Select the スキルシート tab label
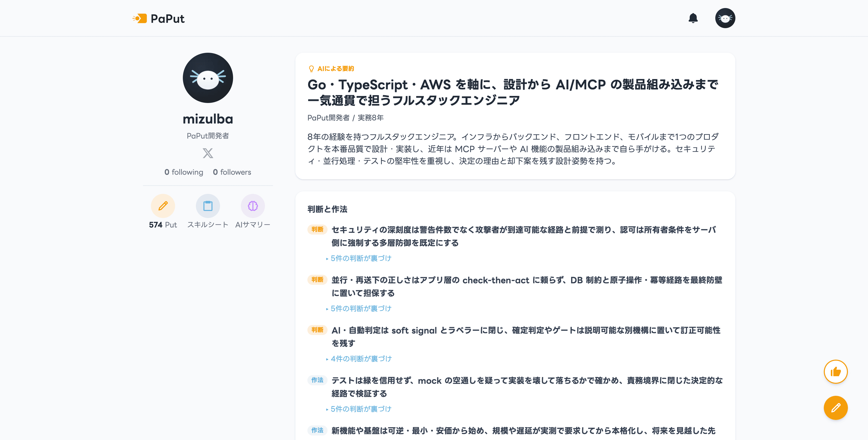 pyautogui.click(x=208, y=225)
